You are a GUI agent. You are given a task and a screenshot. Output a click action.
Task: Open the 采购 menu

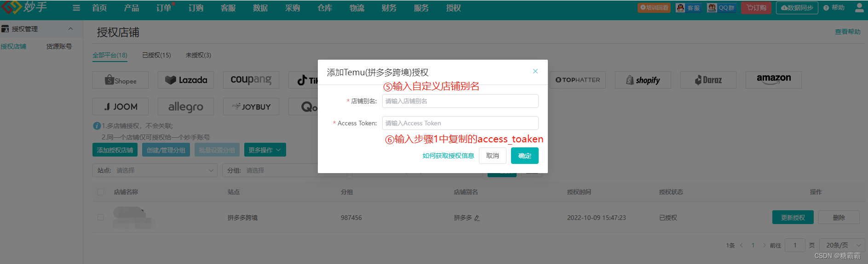[293, 8]
